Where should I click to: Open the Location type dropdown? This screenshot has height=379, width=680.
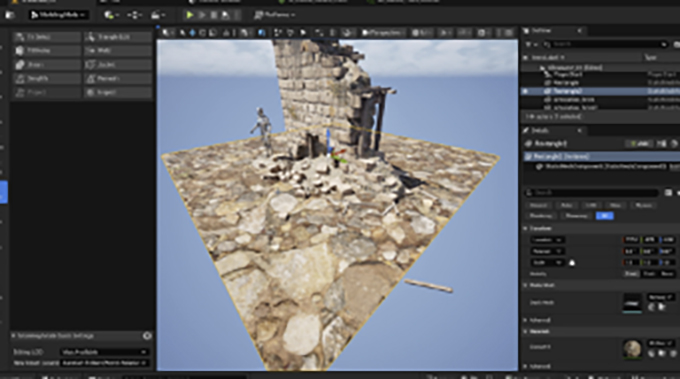pyautogui.click(x=547, y=240)
